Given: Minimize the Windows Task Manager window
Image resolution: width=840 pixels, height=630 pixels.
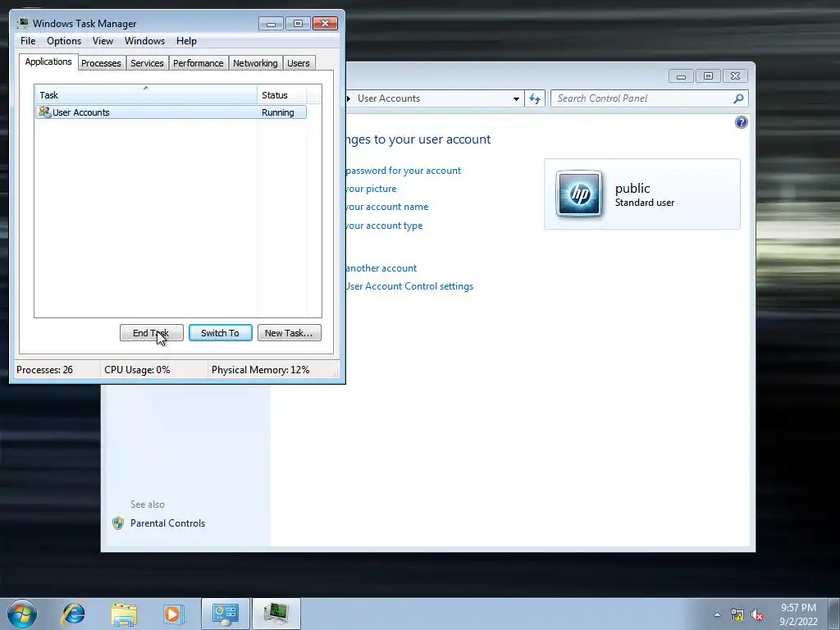Looking at the screenshot, I should [271, 23].
